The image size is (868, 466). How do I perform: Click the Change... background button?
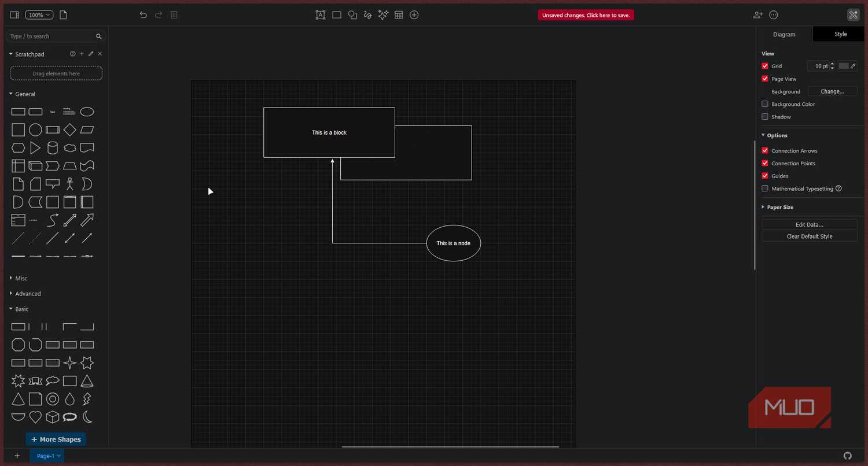coord(832,91)
